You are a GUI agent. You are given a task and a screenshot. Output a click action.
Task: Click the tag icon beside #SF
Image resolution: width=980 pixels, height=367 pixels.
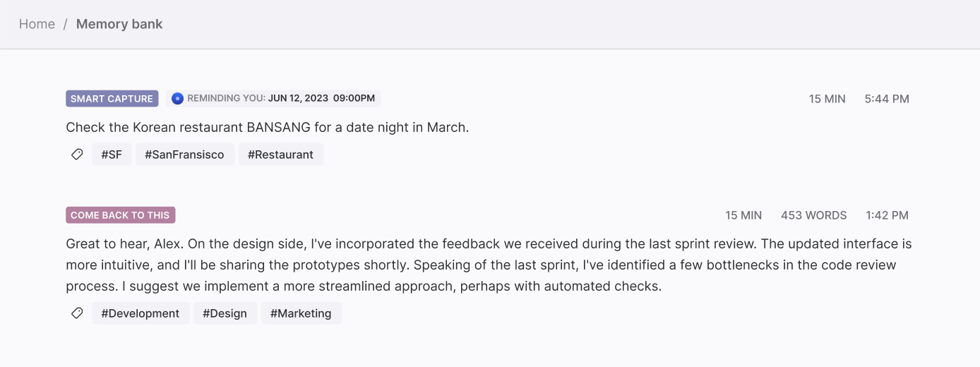(x=77, y=155)
